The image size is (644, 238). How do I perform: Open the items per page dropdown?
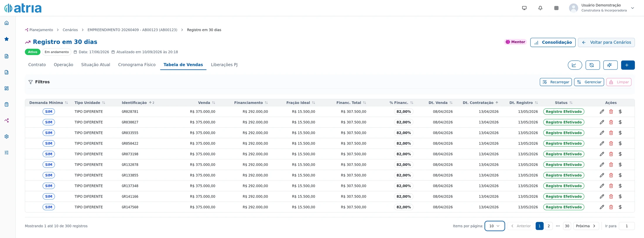tap(495, 226)
